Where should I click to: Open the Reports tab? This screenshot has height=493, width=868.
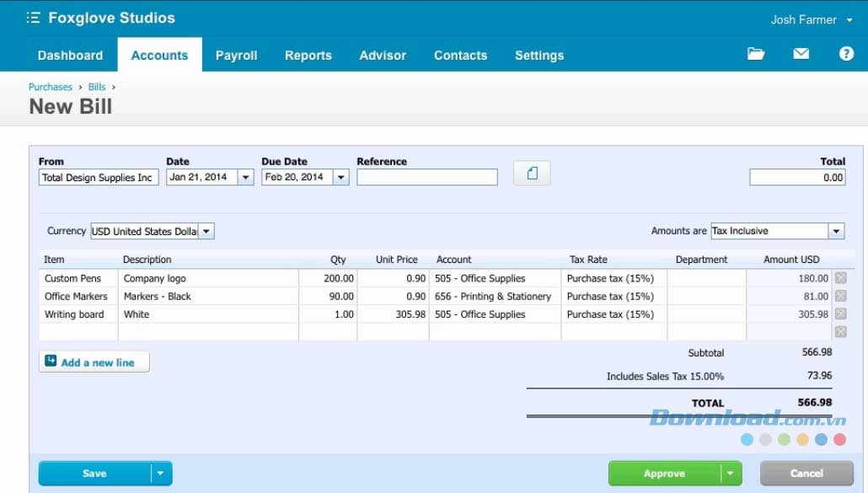tap(308, 56)
